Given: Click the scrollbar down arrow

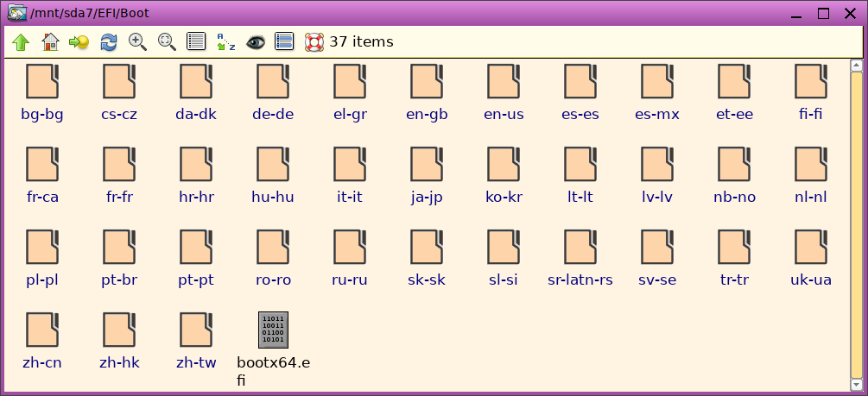Looking at the screenshot, I should pyautogui.click(x=857, y=383).
